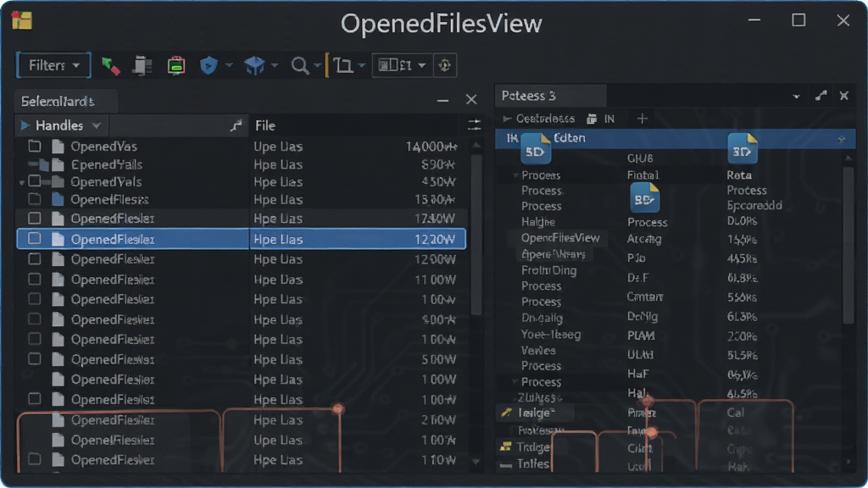Select the IN tab in right panel
The image size is (868, 488).
pos(609,119)
